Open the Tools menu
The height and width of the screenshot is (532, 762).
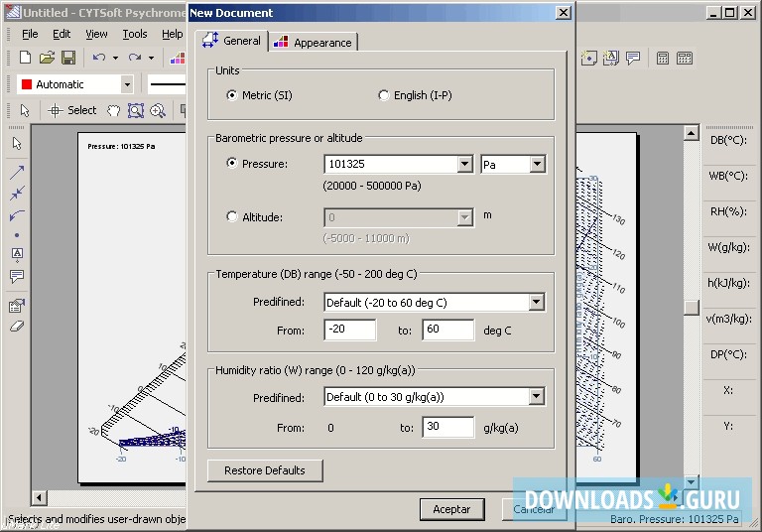tap(135, 34)
